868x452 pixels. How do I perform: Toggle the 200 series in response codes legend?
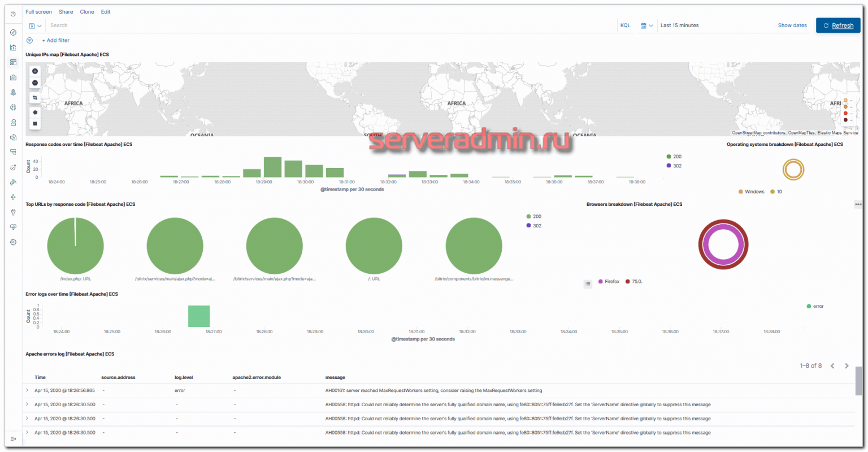677,157
